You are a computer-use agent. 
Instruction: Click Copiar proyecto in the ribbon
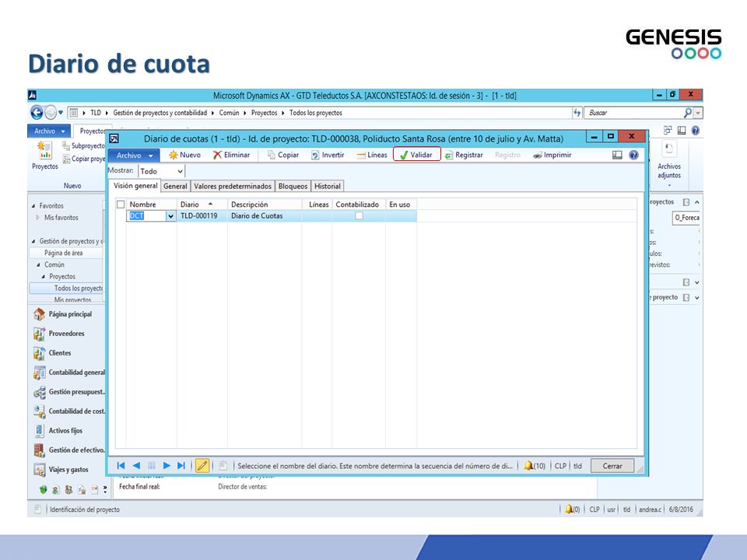[84, 159]
